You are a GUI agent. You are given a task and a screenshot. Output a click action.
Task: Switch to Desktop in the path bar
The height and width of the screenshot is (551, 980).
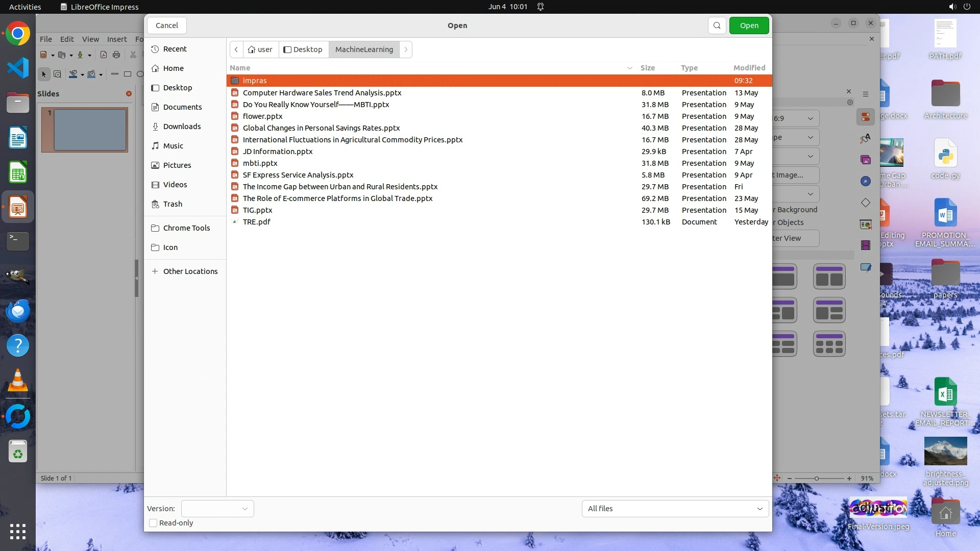303,49
